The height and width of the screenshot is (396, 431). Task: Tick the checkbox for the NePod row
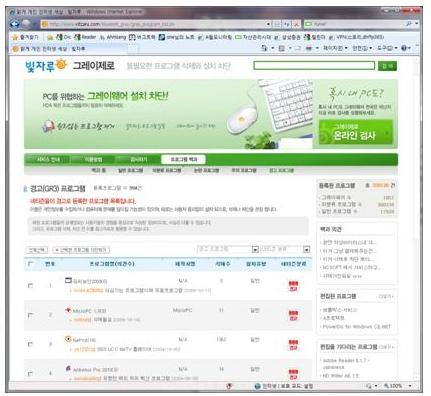tap(30, 344)
